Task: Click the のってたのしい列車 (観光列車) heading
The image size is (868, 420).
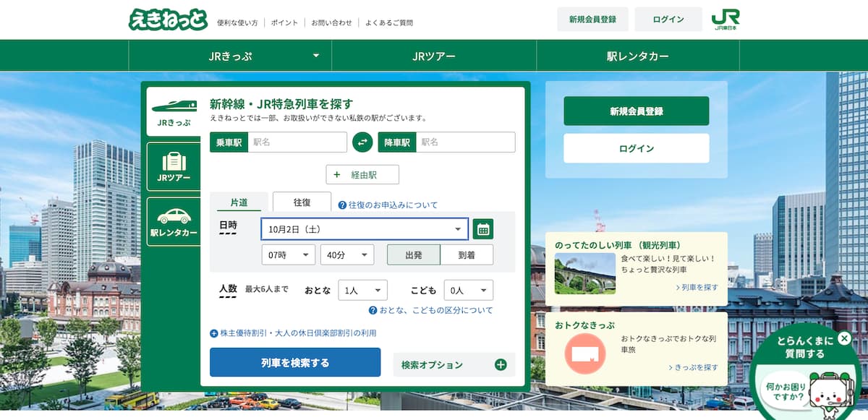Action: point(618,245)
